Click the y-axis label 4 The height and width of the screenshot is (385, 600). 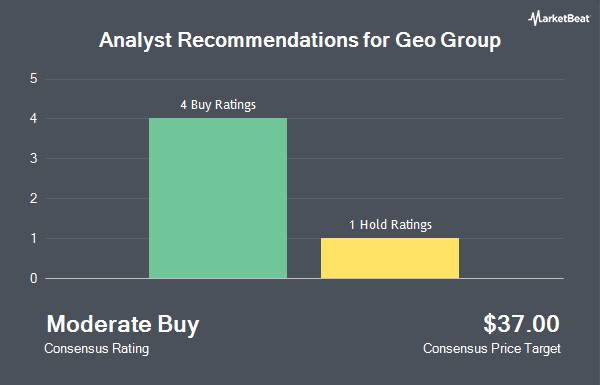click(34, 119)
